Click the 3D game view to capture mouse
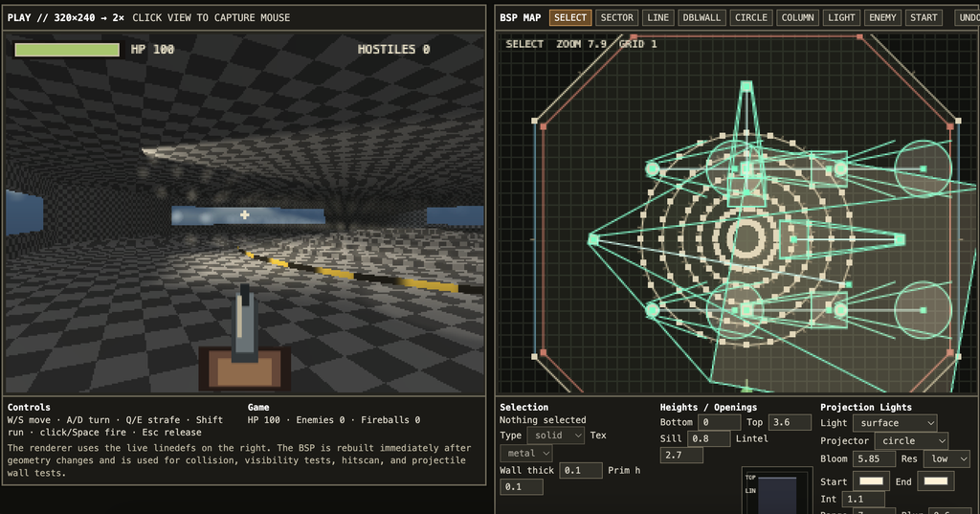 tap(244, 213)
